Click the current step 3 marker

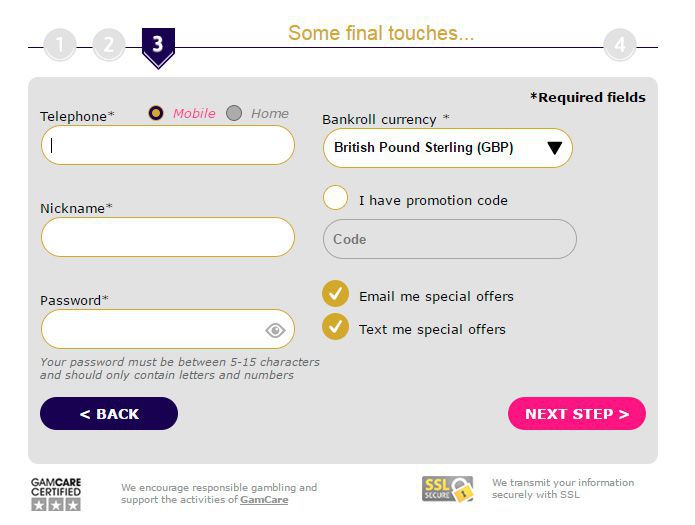click(x=158, y=46)
